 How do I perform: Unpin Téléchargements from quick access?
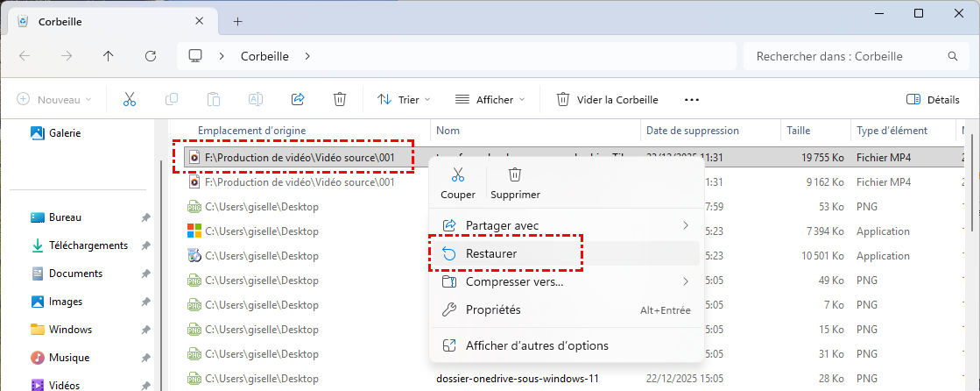(144, 245)
